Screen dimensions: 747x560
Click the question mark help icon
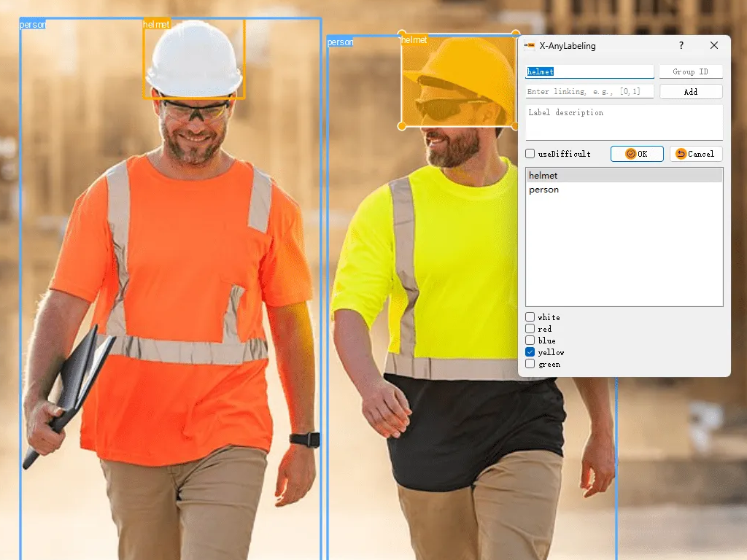[x=681, y=46]
